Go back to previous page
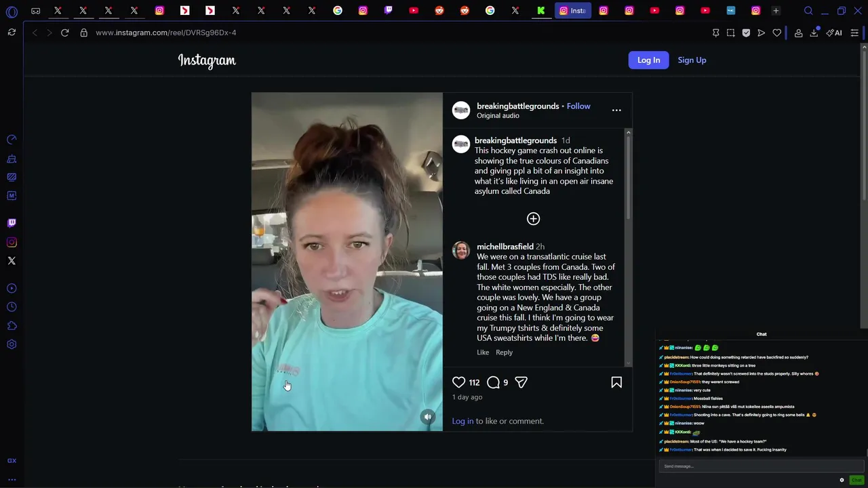Screen dimensions: 868x488 (35, 33)
